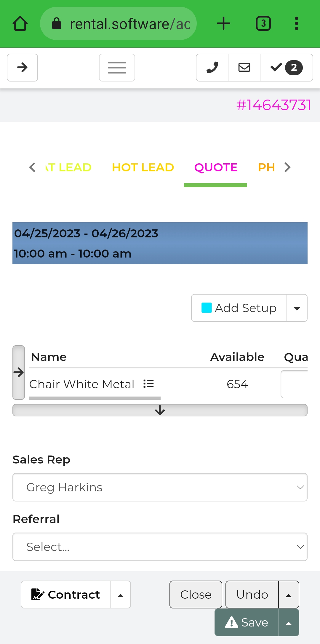Switch to the HOT LEAD tab
The width and height of the screenshot is (320, 644).
click(143, 167)
